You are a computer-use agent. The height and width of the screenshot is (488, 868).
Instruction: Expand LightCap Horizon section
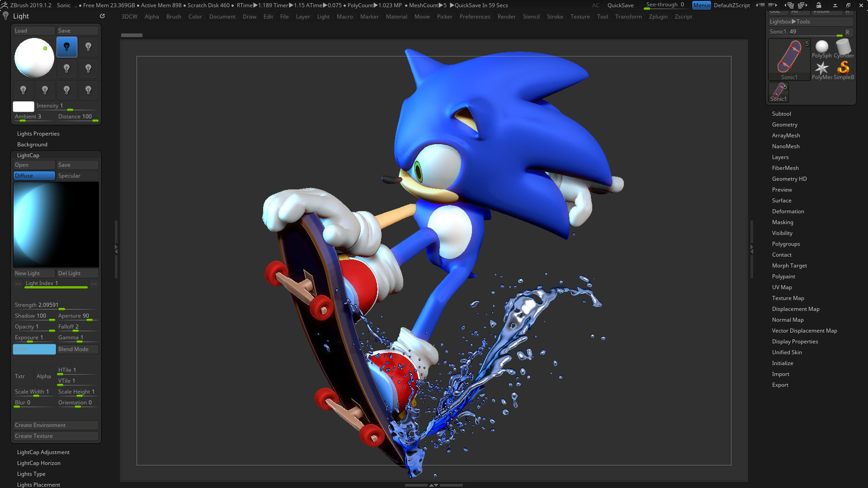39,463
